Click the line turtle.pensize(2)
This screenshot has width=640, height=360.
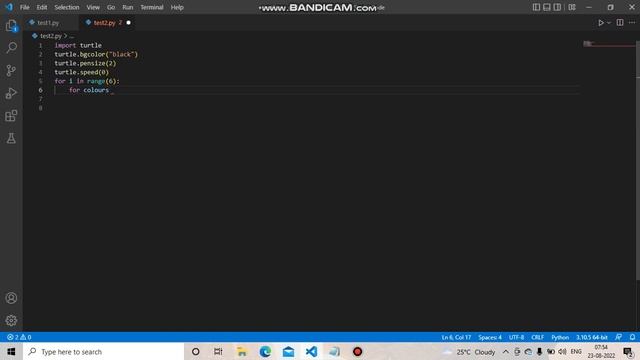click(x=85, y=63)
